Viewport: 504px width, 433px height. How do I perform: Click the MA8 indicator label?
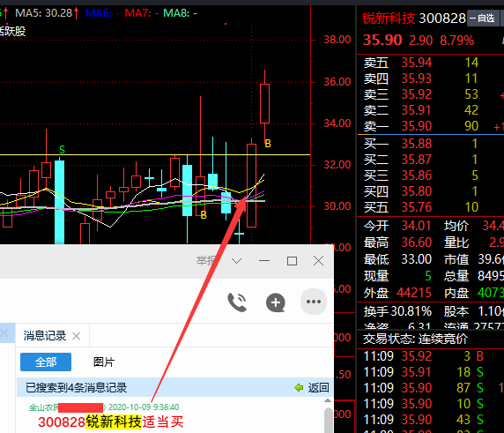point(180,13)
